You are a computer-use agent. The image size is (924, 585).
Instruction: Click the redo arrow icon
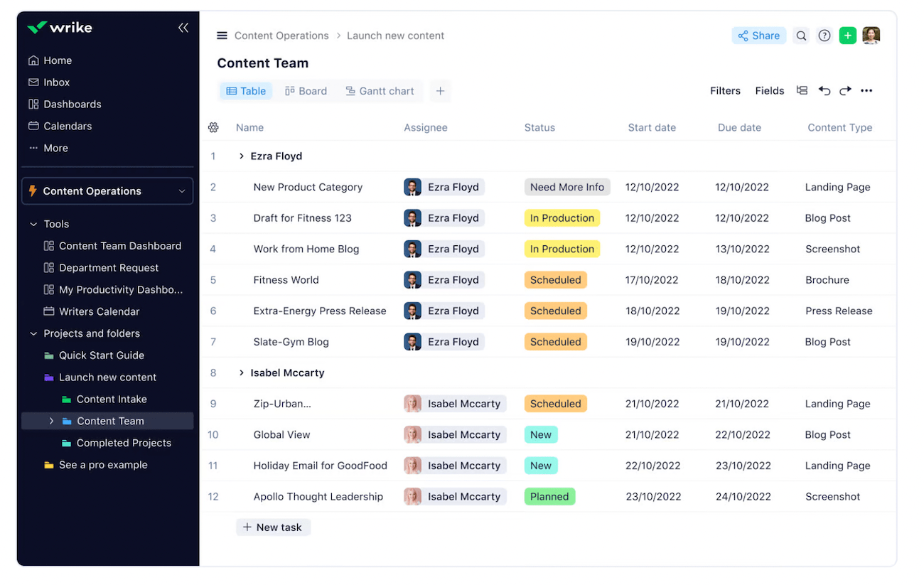[x=845, y=91]
